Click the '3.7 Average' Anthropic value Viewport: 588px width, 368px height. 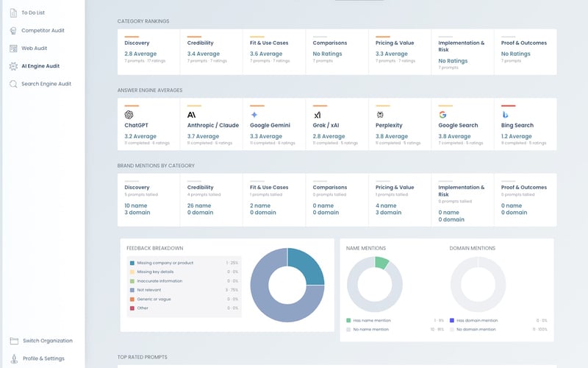(x=203, y=136)
